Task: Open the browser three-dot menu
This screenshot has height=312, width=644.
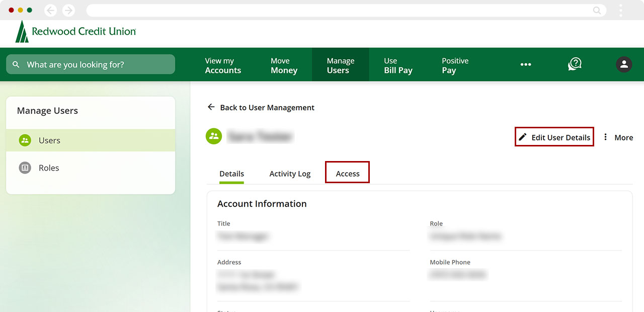Action: (x=621, y=10)
